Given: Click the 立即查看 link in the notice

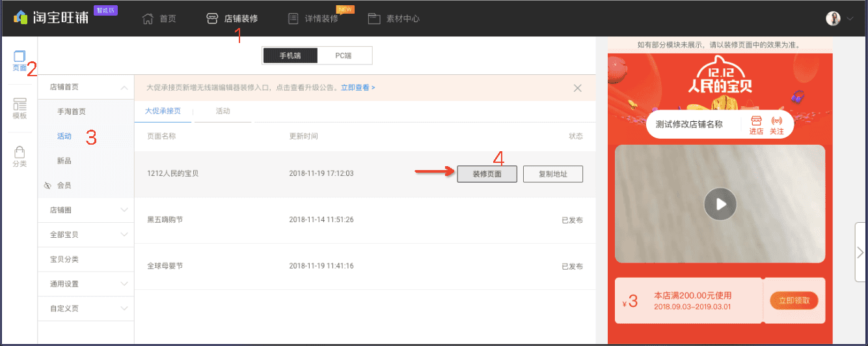Looking at the screenshot, I should pyautogui.click(x=358, y=87).
